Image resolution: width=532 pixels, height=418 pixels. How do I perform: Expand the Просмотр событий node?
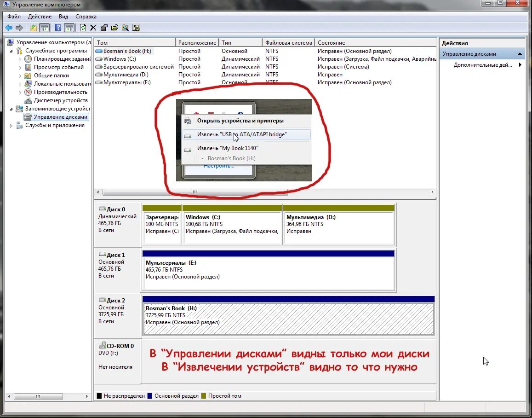[x=20, y=68]
